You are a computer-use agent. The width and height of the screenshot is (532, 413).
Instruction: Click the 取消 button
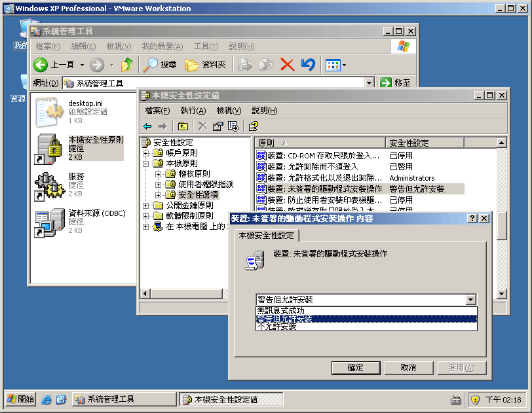[409, 368]
